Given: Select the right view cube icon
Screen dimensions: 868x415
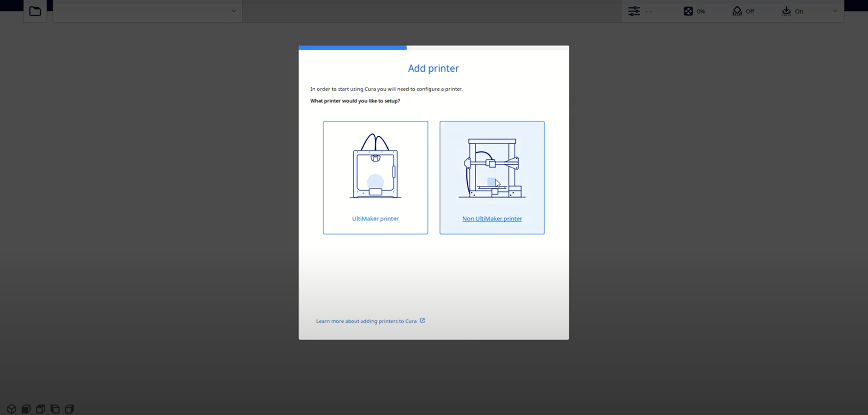Looking at the screenshot, I should (x=70, y=409).
